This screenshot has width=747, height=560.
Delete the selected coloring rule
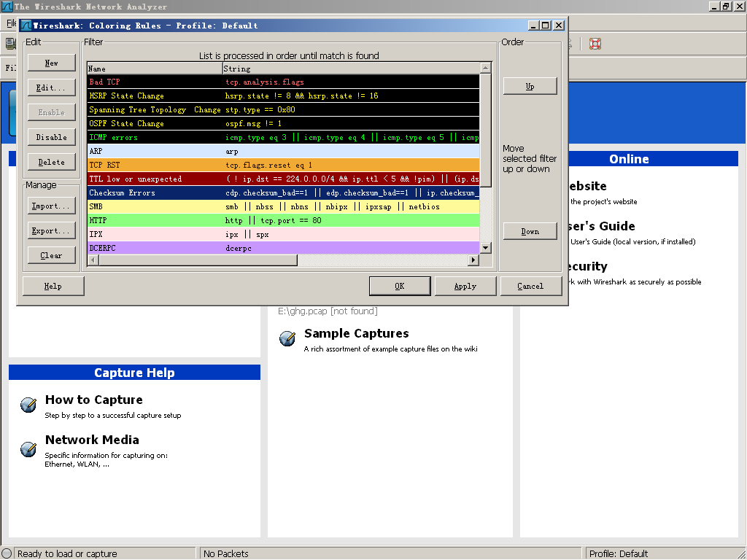coord(52,162)
